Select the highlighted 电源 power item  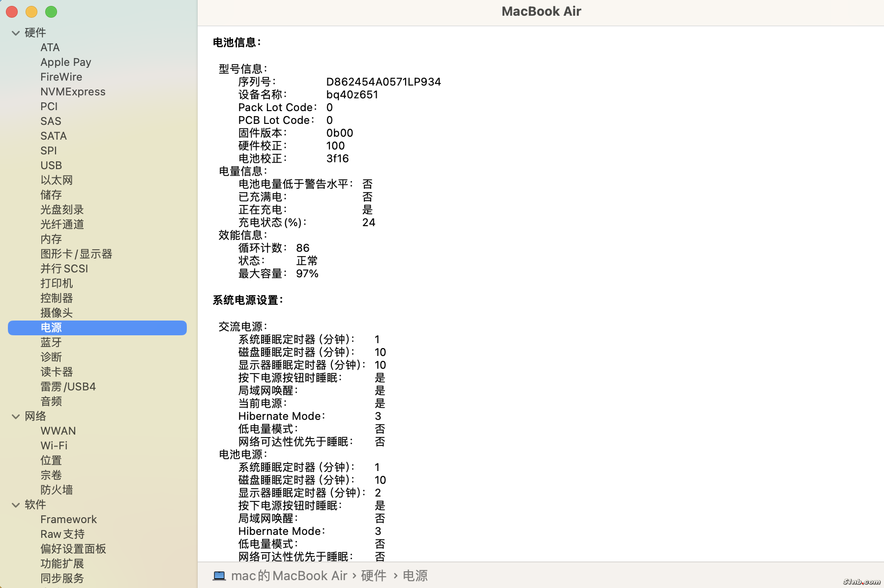(x=51, y=328)
